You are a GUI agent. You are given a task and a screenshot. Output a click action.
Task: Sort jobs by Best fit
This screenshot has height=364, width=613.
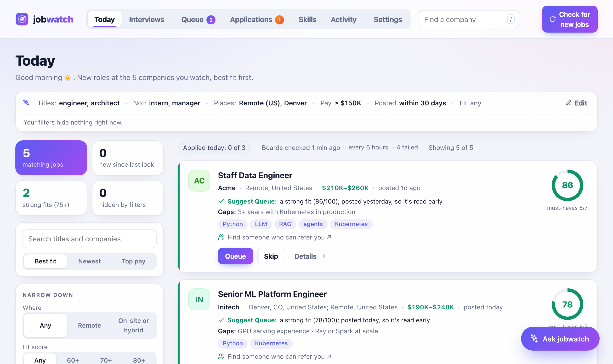[x=45, y=261]
